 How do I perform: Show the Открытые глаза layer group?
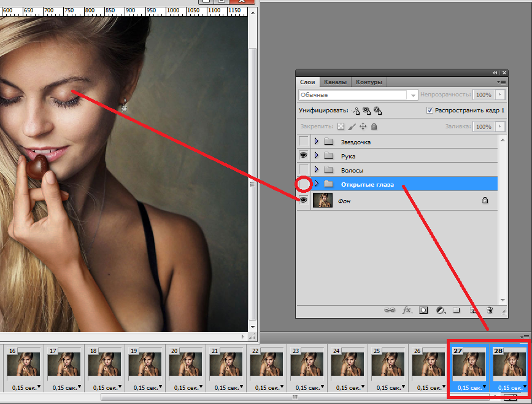pos(303,184)
